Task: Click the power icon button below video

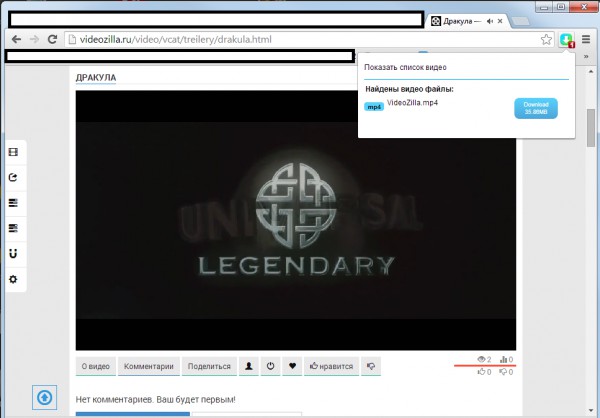Action: (x=271, y=366)
